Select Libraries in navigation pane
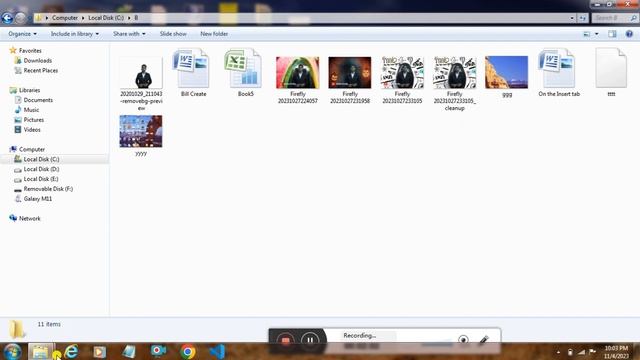640x360 pixels. (x=29, y=90)
